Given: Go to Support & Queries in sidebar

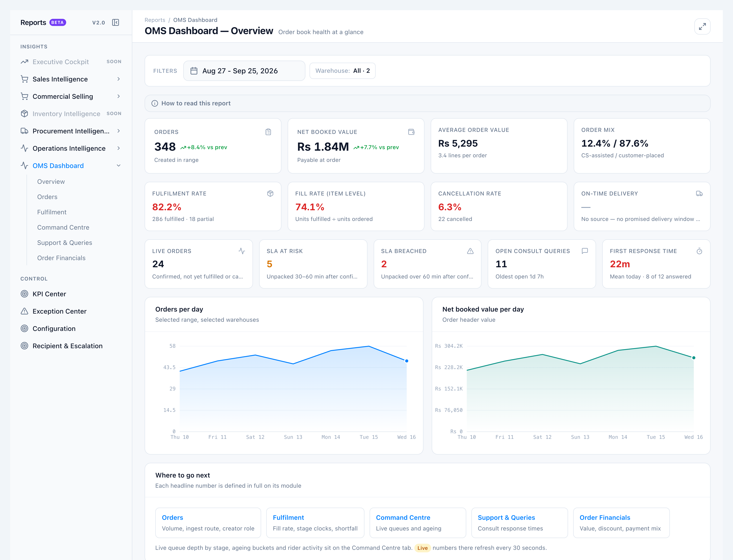Looking at the screenshot, I should [65, 243].
